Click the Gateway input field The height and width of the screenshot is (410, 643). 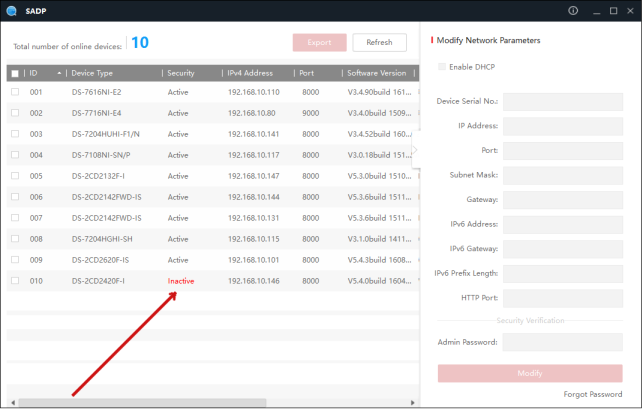coord(563,200)
